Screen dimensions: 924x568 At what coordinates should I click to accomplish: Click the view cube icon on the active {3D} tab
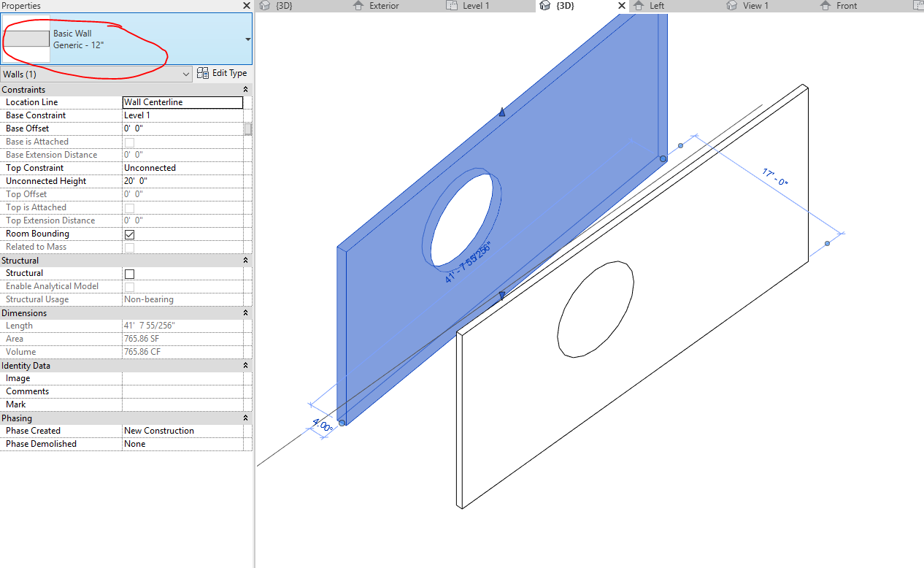(x=545, y=6)
